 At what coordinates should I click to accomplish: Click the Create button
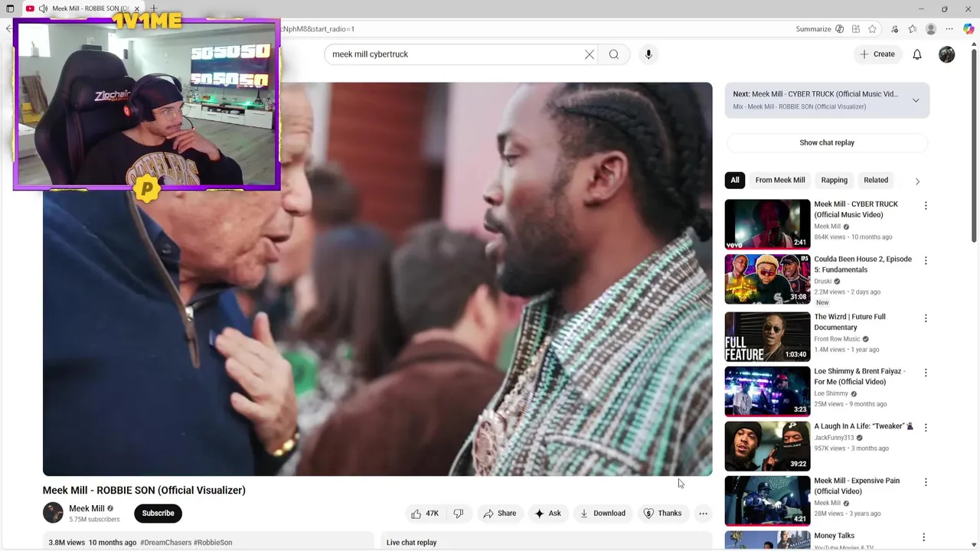pyautogui.click(x=877, y=54)
